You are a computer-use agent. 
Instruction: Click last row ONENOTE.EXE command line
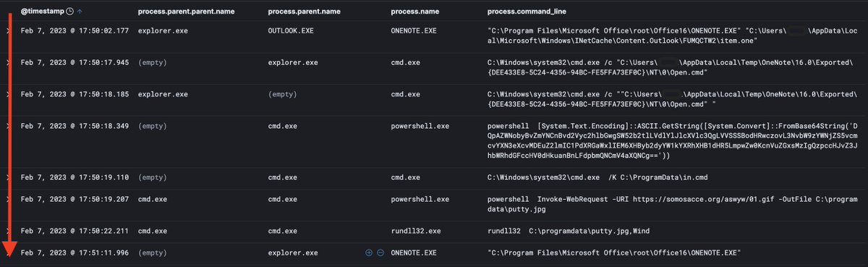(615, 253)
